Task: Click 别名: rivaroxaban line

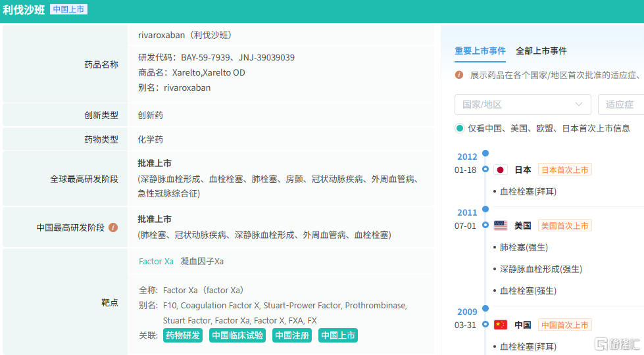Action: point(174,88)
